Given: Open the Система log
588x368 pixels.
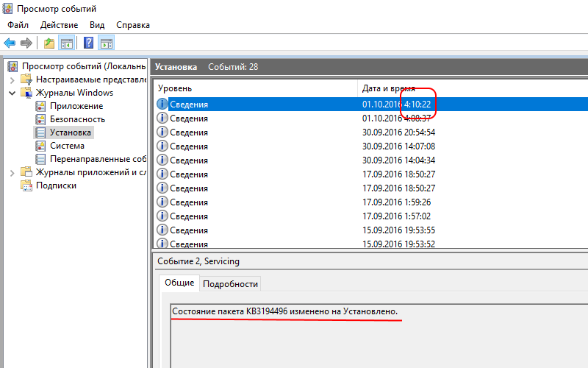Looking at the screenshot, I should 66,146.
